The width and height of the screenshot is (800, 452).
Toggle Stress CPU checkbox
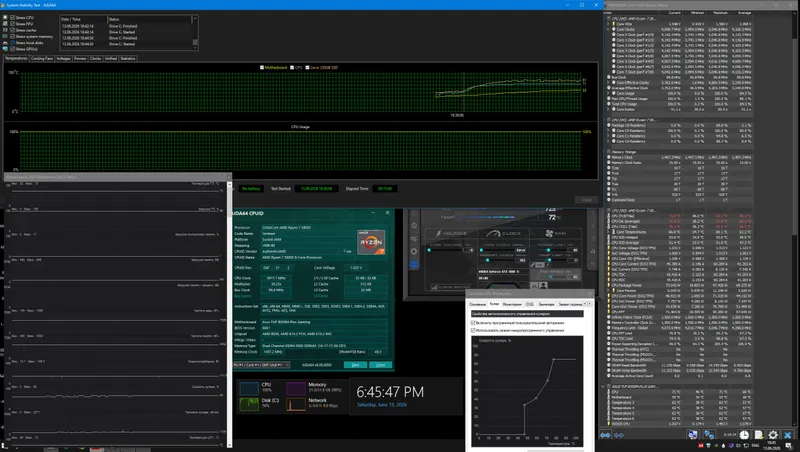pos(12,17)
